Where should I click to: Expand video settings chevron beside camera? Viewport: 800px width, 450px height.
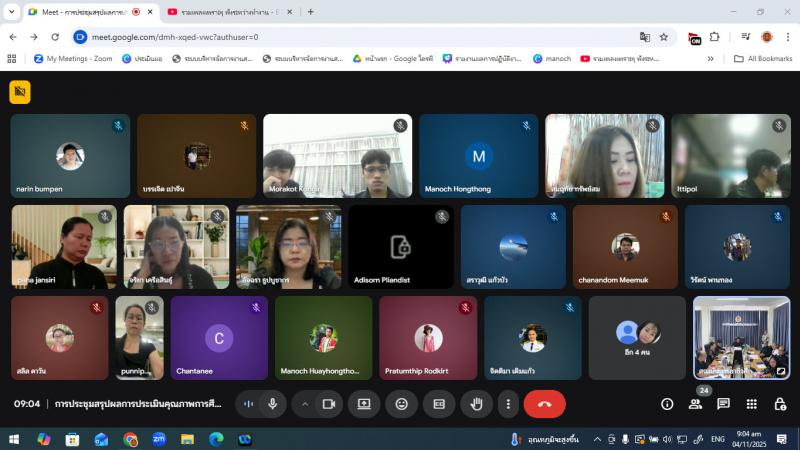click(305, 404)
